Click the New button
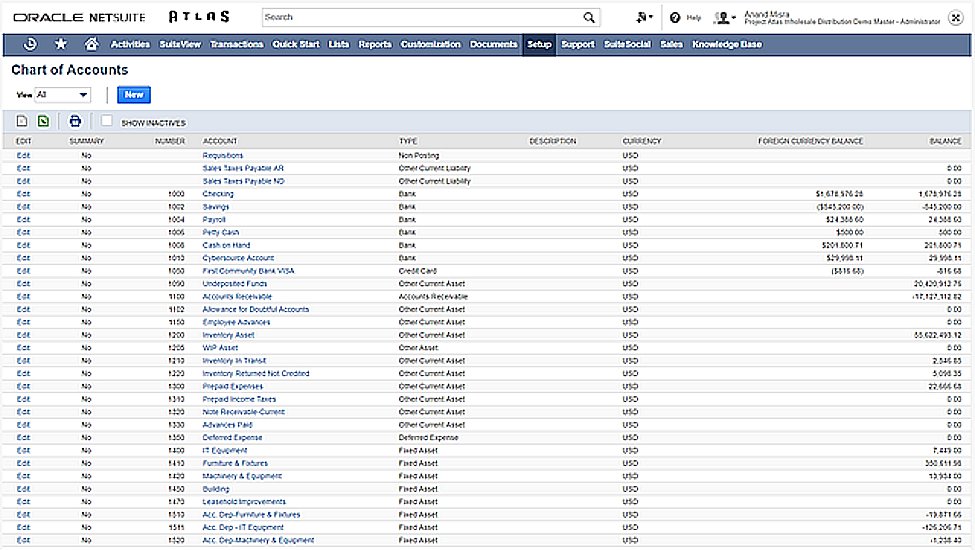 click(133, 94)
